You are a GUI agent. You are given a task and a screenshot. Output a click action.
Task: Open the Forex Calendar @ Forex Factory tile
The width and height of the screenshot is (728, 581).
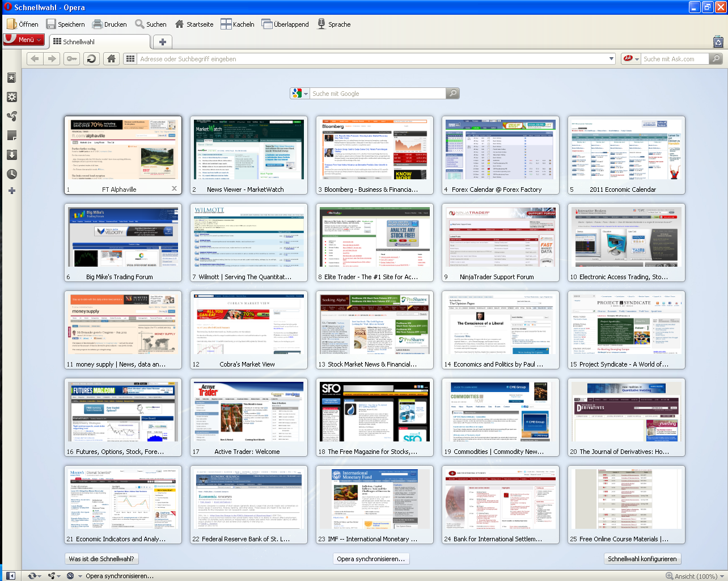pyautogui.click(x=501, y=155)
